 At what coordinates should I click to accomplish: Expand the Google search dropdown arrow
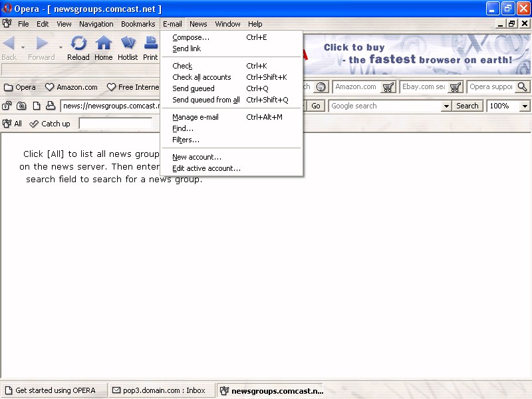[x=446, y=106]
